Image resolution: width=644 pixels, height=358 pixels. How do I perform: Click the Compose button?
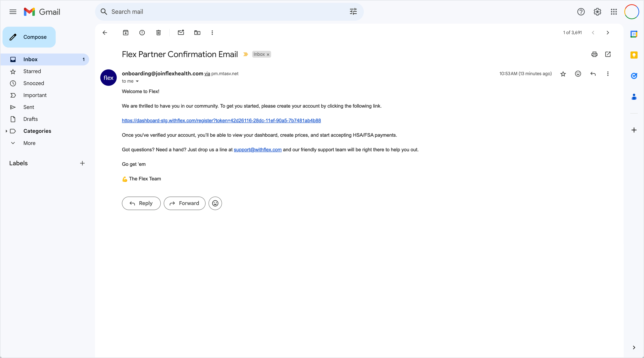(x=29, y=37)
